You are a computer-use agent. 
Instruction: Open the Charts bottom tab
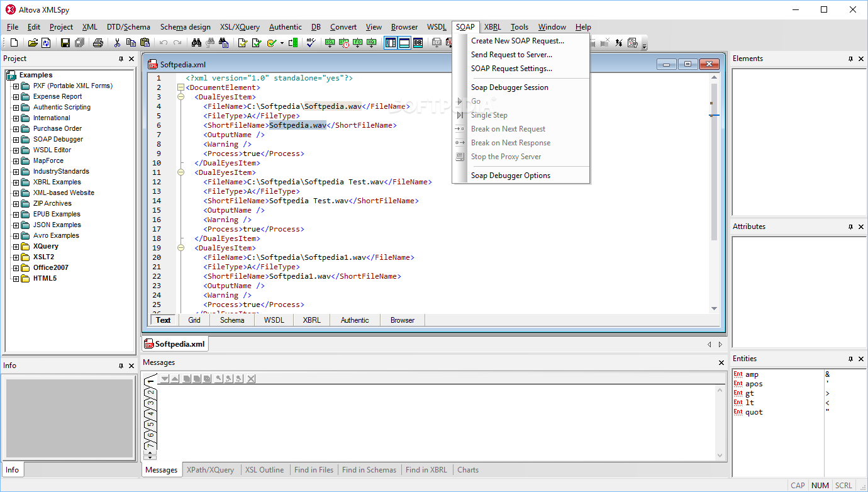coord(468,470)
